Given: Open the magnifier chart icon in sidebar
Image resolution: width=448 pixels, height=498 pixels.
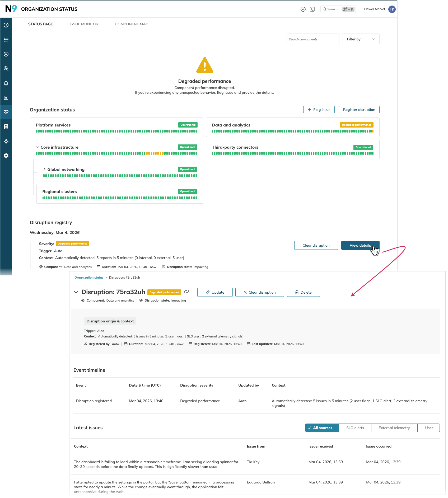Looking at the screenshot, I should pos(6,69).
